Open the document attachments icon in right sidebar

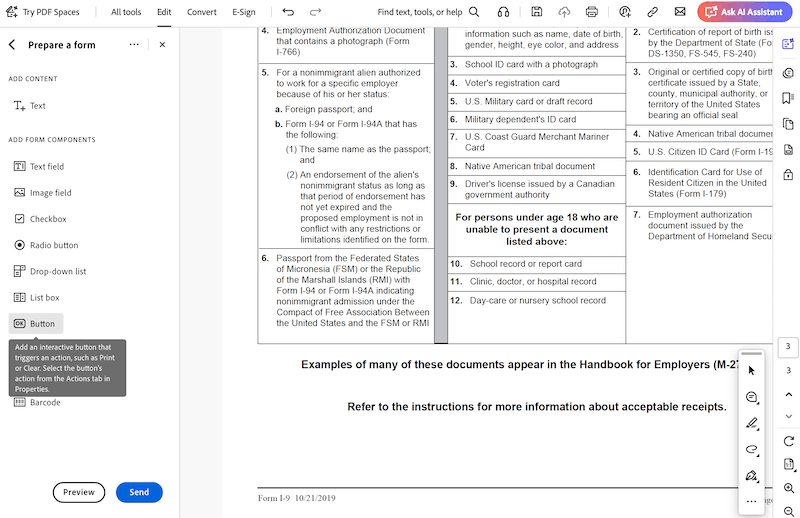pos(788,150)
